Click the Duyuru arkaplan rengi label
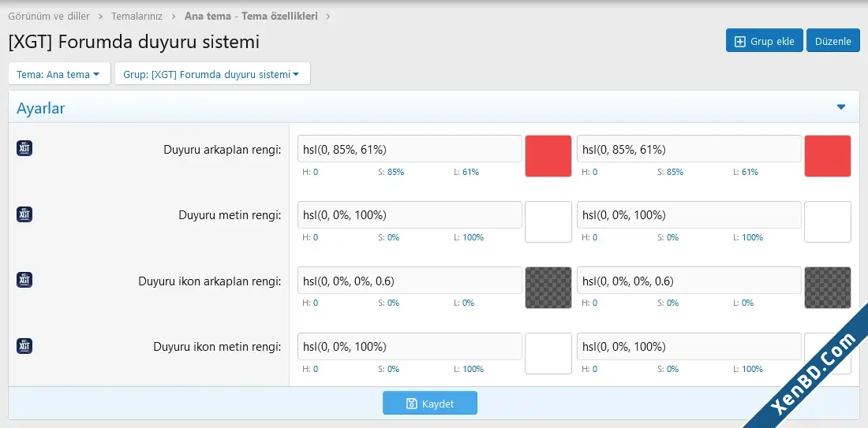 pyautogui.click(x=223, y=149)
